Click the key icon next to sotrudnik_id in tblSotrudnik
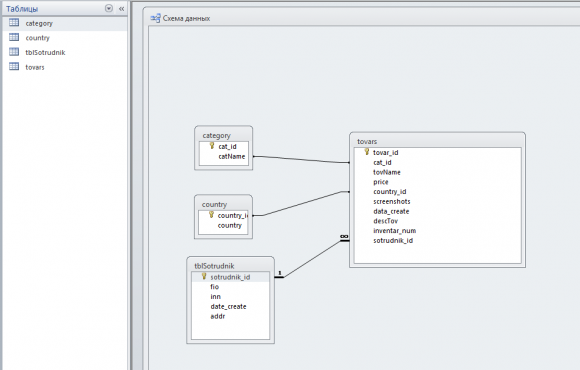This screenshot has width=580, height=370. click(204, 276)
